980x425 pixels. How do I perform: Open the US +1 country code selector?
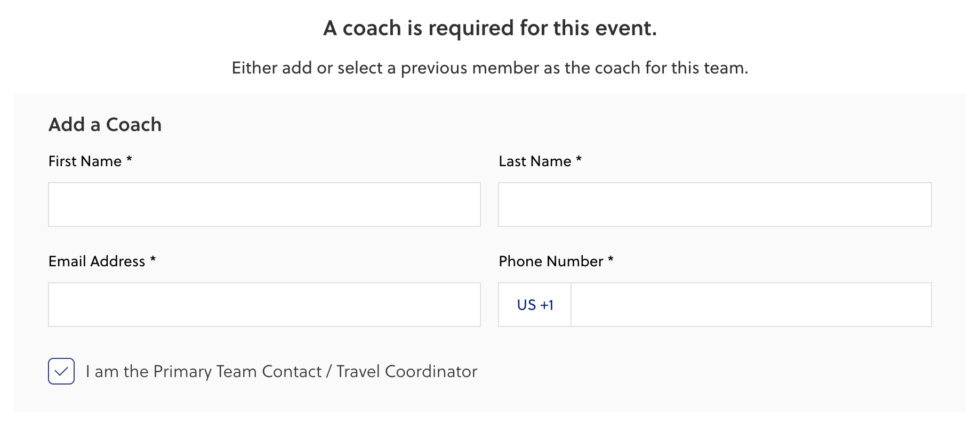535,305
